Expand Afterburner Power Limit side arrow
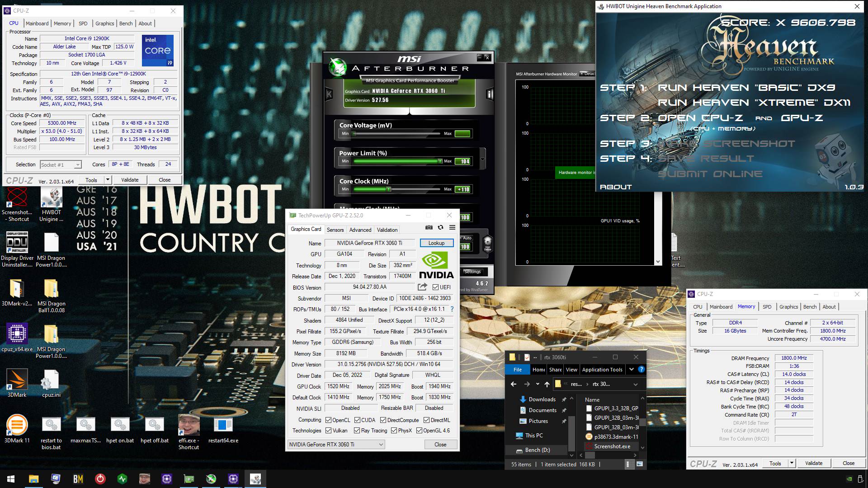 pos(482,160)
